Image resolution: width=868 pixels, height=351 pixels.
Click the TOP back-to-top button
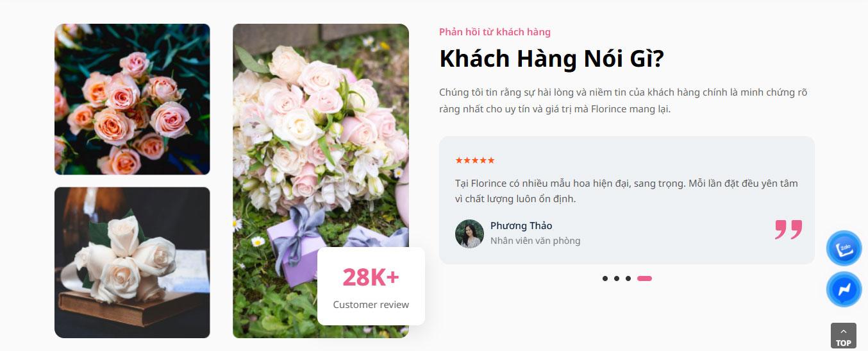[x=843, y=336]
